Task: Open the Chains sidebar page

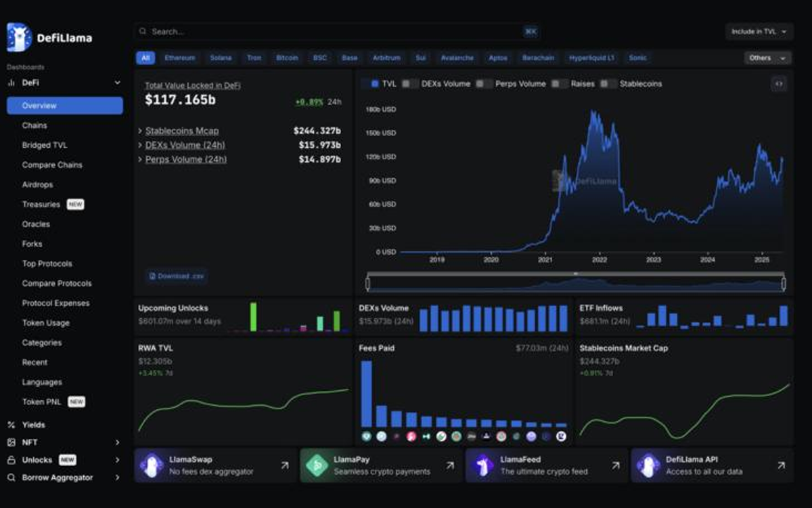Action: pos(35,125)
